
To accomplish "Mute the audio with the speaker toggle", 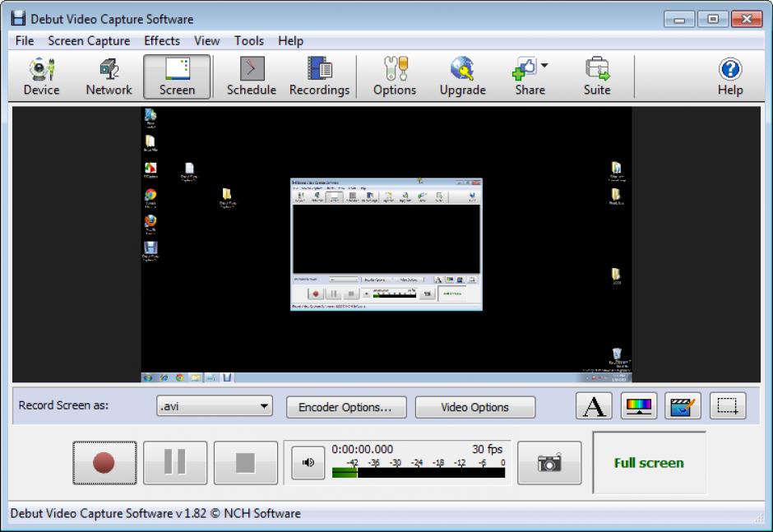I will coord(307,462).
